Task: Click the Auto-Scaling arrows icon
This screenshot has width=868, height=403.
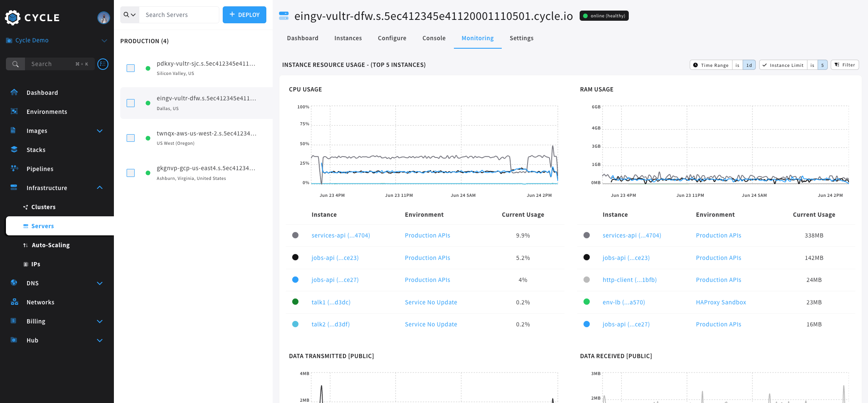Action: tap(25, 245)
